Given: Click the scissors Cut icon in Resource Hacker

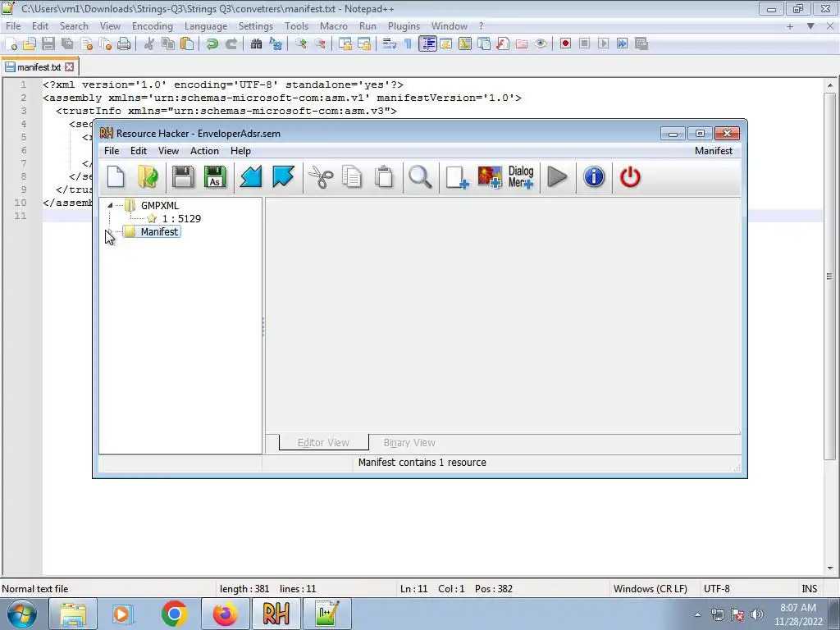Looking at the screenshot, I should click(x=321, y=177).
